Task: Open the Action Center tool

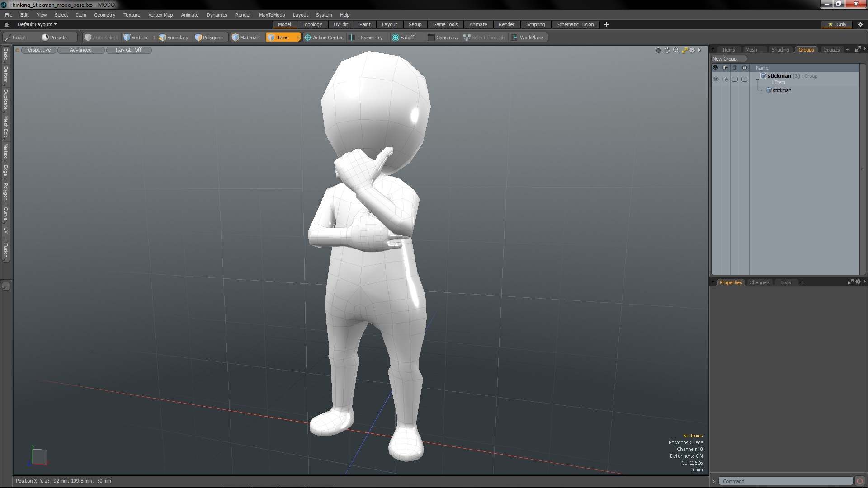Action: coord(324,38)
